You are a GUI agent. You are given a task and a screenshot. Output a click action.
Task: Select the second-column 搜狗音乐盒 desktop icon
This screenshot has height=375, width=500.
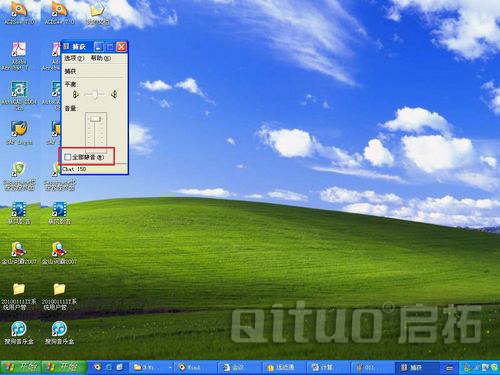click(x=59, y=333)
